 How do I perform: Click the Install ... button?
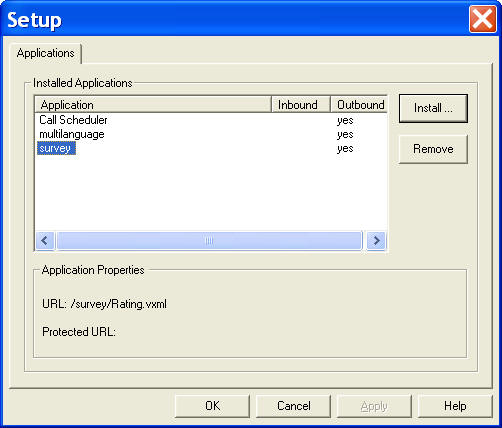pos(433,108)
